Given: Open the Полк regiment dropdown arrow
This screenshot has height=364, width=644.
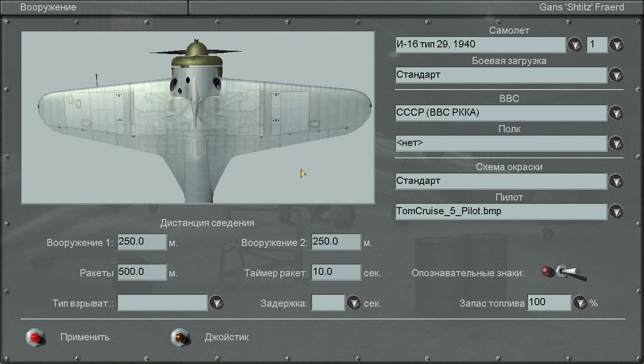Looking at the screenshot, I should coord(616,143).
